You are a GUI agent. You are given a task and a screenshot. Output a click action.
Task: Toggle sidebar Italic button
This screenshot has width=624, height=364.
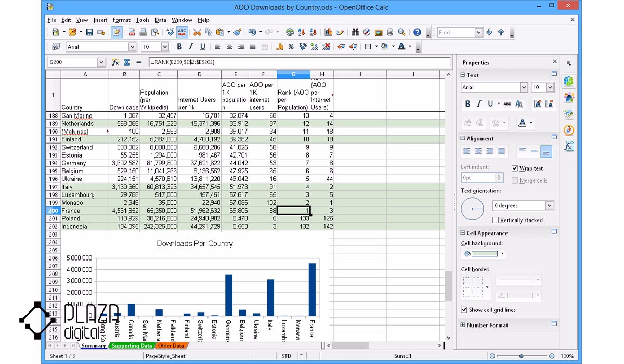coord(479,104)
